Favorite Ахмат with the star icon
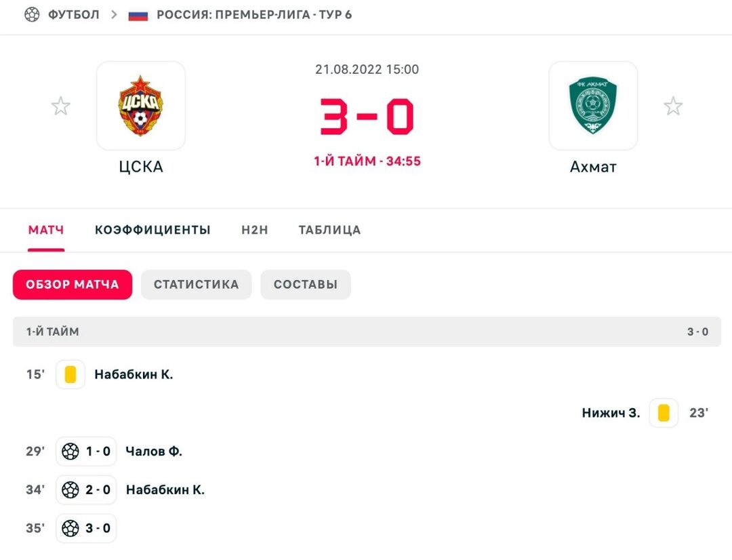 (x=673, y=106)
